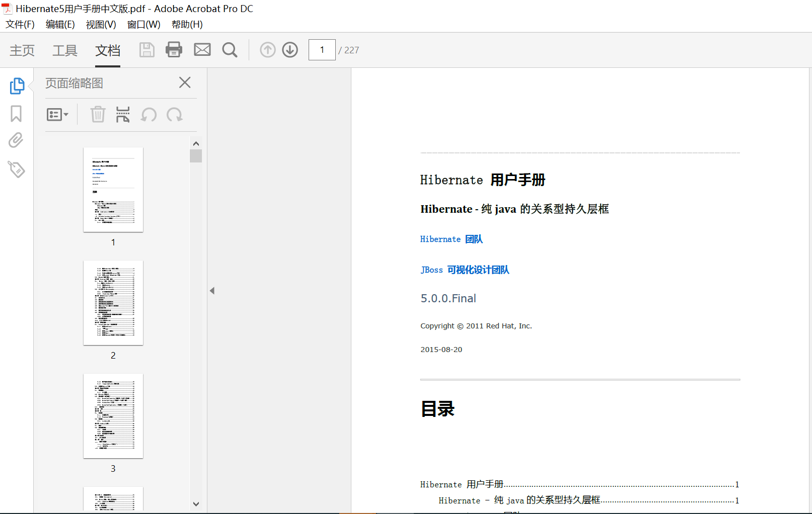Open the 文件(F) menu
This screenshot has height=514, width=812.
(20, 24)
